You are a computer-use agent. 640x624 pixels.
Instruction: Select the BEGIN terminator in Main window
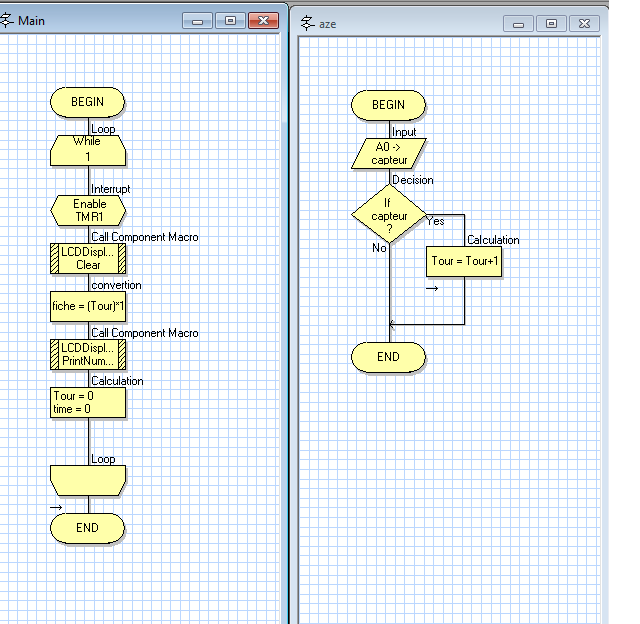[87, 102]
